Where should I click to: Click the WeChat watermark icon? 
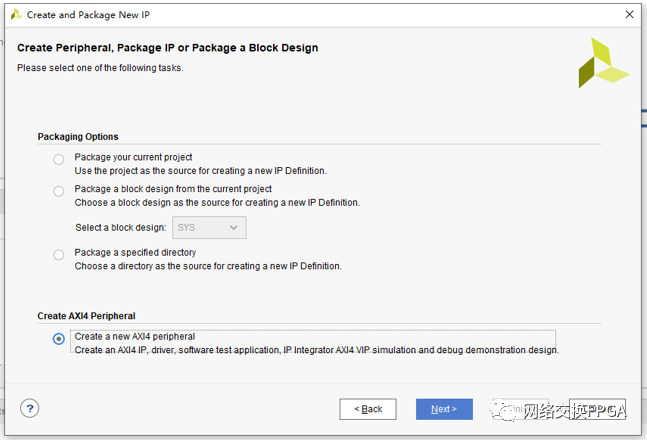pos(510,412)
